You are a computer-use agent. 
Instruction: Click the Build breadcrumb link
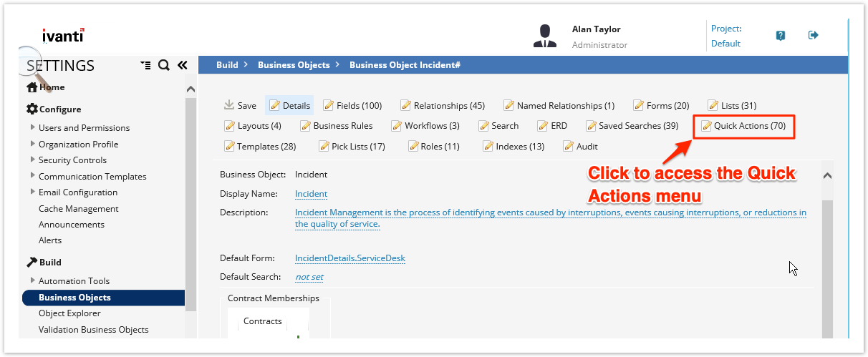point(227,65)
